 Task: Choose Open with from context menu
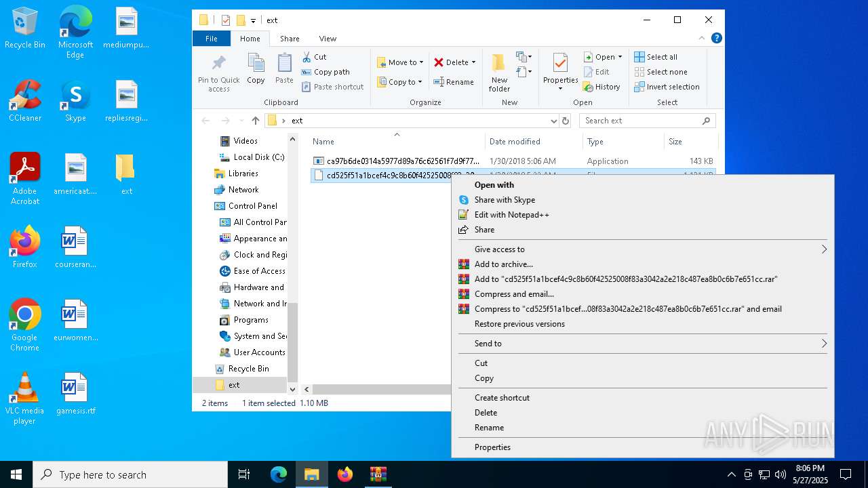[642, 185]
